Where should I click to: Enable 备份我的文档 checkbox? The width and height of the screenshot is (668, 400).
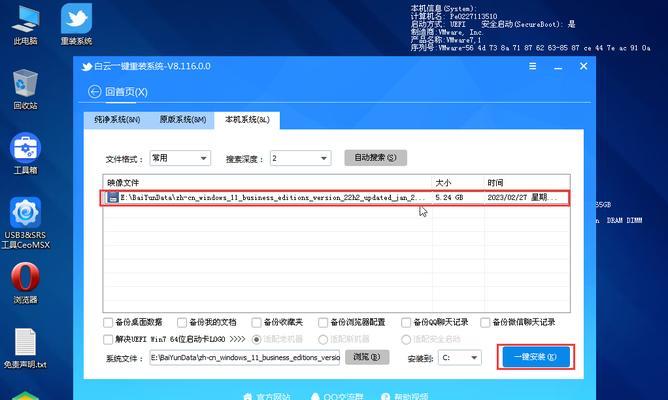[182, 323]
